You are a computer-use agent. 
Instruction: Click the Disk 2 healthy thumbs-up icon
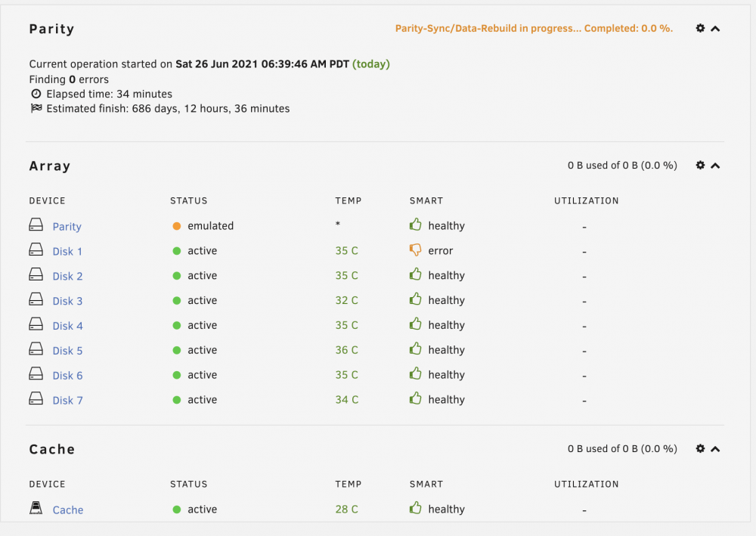click(x=416, y=274)
